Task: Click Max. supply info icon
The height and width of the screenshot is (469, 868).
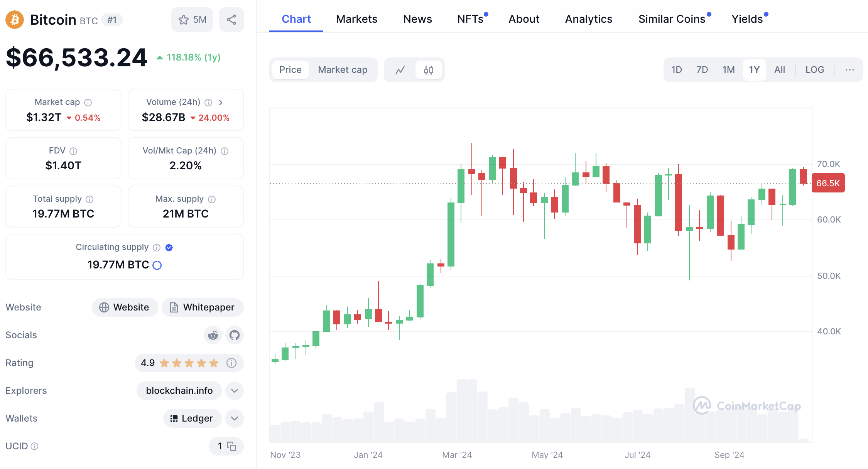Action: [x=212, y=199]
